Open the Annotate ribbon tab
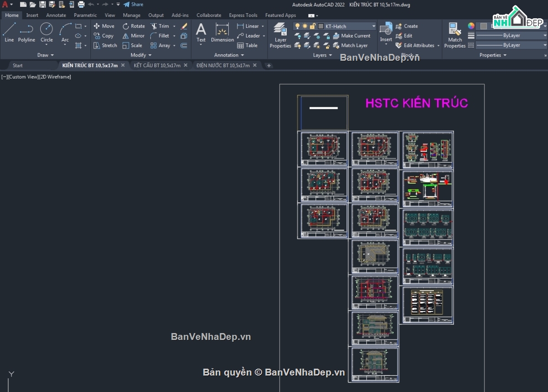Viewport: 548px width, 392px height. pyautogui.click(x=56, y=15)
